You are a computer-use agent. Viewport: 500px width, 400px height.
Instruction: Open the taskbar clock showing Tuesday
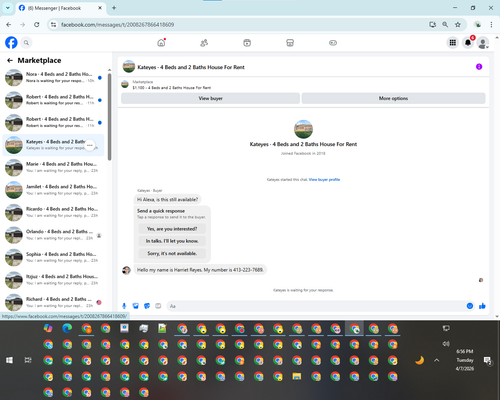465,360
